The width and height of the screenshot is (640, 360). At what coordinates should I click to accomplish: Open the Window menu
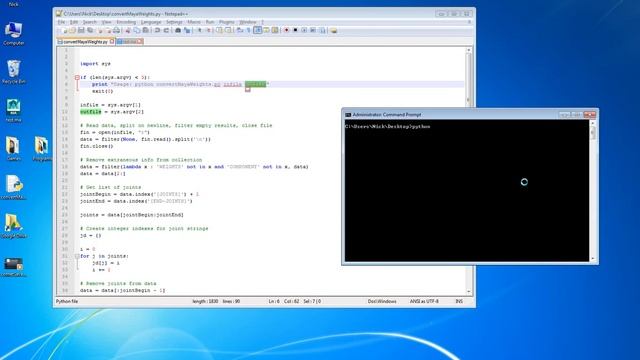[247, 22]
